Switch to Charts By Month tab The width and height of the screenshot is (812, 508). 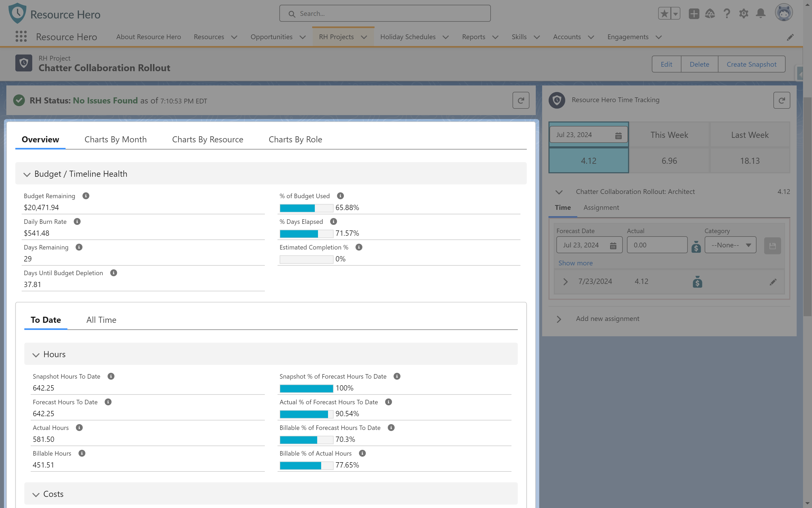pos(116,139)
